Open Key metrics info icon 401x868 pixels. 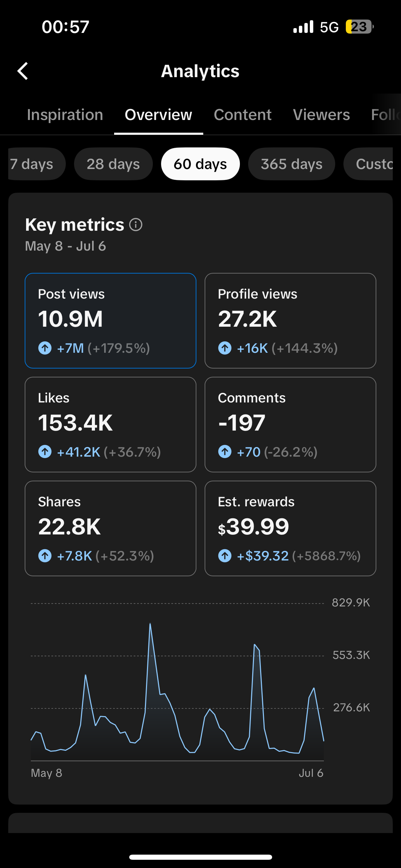[136, 225]
